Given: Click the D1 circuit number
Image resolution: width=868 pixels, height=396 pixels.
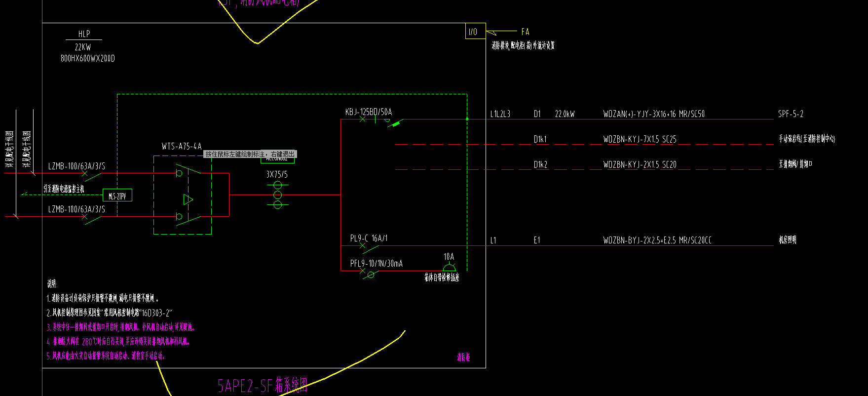Looking at the screenshot, I should coord(537,114).
